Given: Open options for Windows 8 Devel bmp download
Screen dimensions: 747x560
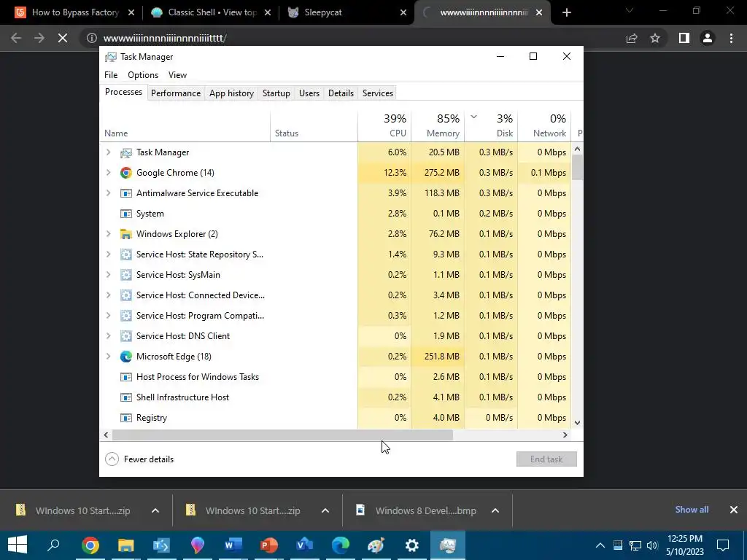Looking at the screenshot, I should pyautogui.click(x=495, y=510).
